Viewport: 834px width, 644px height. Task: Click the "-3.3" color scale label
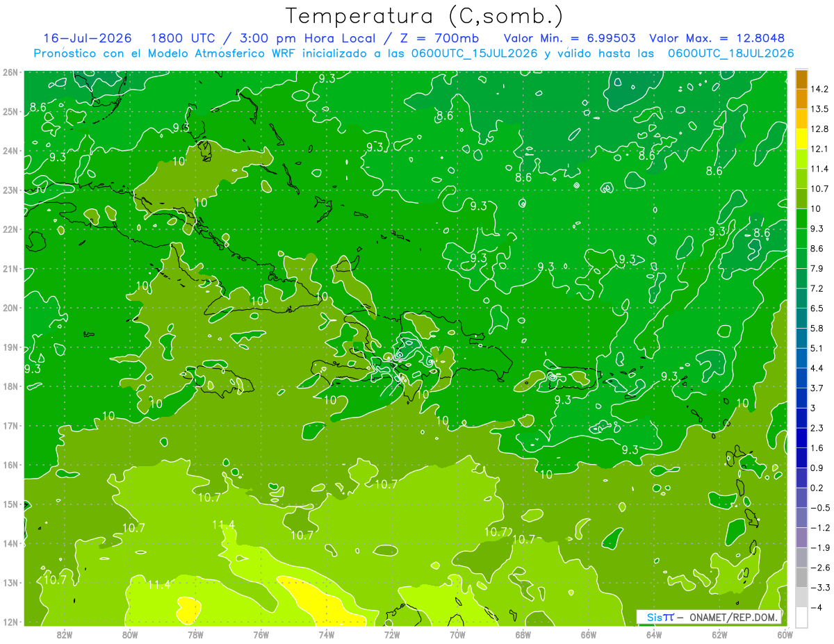pyautogui.click(x=820, y=588)
